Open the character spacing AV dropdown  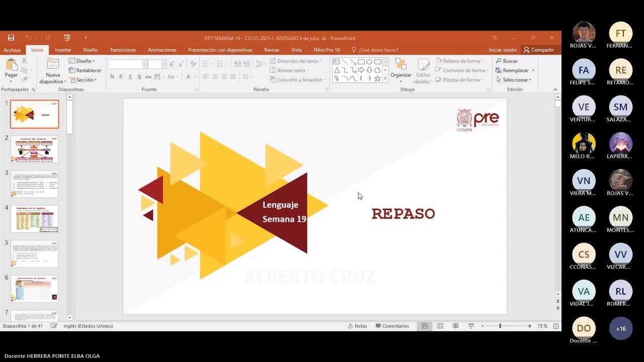tap(159, 77)
